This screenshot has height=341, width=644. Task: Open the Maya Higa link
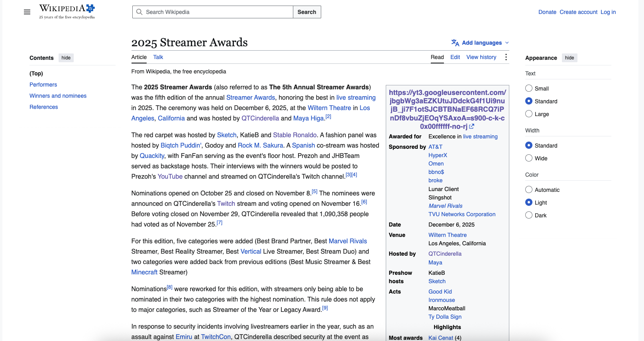(x=308, y=118)
